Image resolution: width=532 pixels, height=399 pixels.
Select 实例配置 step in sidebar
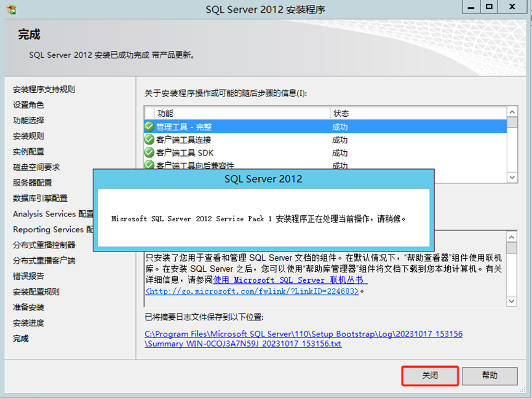point(28,152)
